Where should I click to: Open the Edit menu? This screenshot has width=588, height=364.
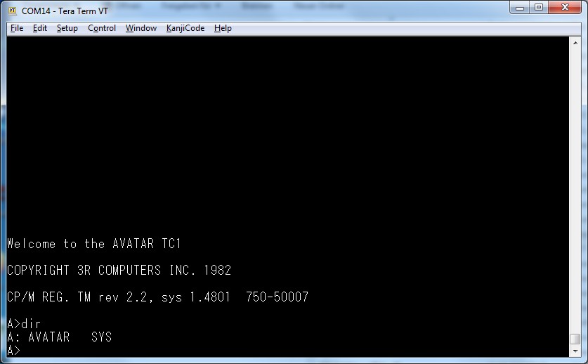tap(40, 28)
